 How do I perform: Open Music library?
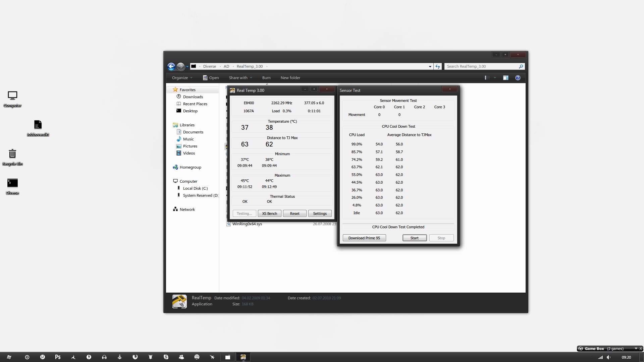(x=188, y=139)
